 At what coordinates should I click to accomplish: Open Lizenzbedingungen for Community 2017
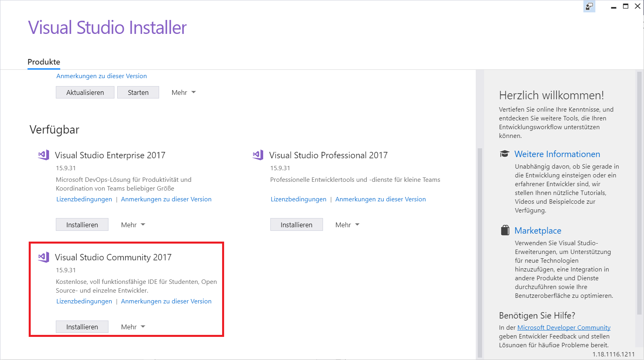click(x=84, y=301)
